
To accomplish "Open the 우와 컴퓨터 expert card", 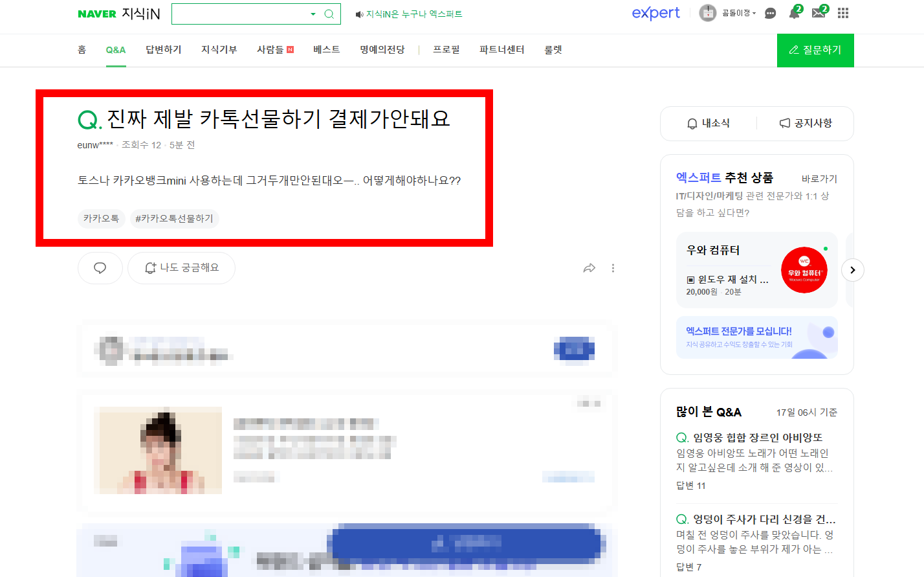I will (757, 270).
